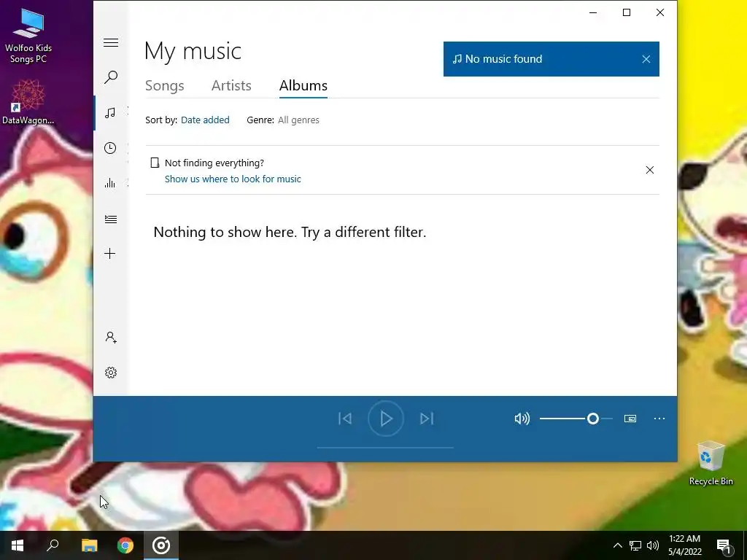This screenshot has width=747, height=560.
Task: Open the hamburger navigation menu
Action: coord(111,42)
